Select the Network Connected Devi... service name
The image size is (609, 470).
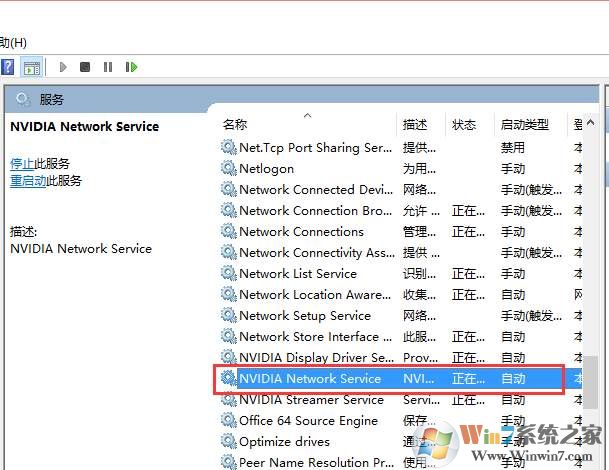tap(316, 190)
